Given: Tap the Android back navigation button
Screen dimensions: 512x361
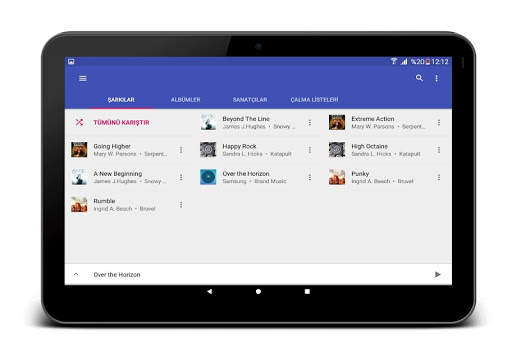Looking at the screenshot, I should tap(210, 291).
